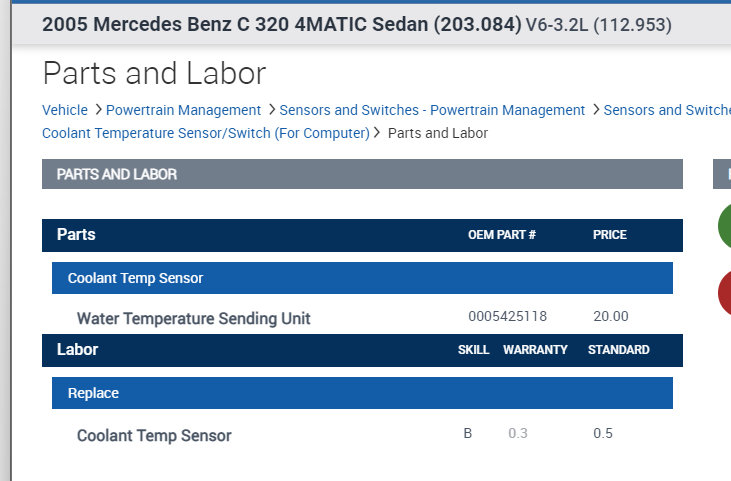Click the 20.00 part price

click(610, 317)
